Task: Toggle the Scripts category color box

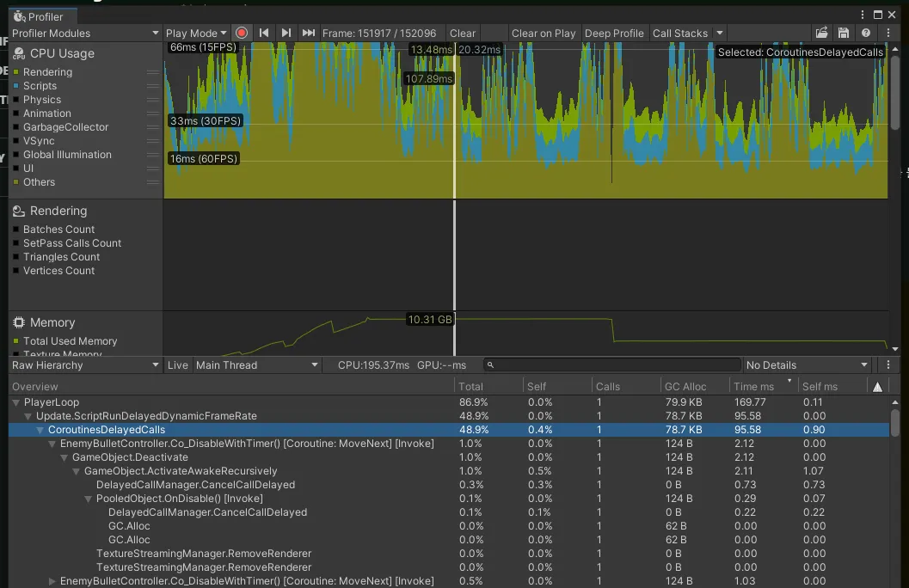Action: click(x=16, y=86)
